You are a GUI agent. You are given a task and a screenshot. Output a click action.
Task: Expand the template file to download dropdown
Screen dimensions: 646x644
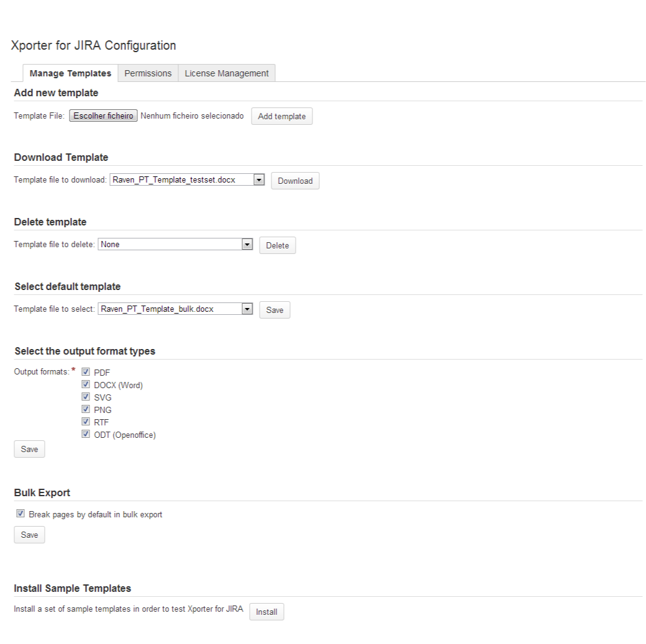coord(187,179)
